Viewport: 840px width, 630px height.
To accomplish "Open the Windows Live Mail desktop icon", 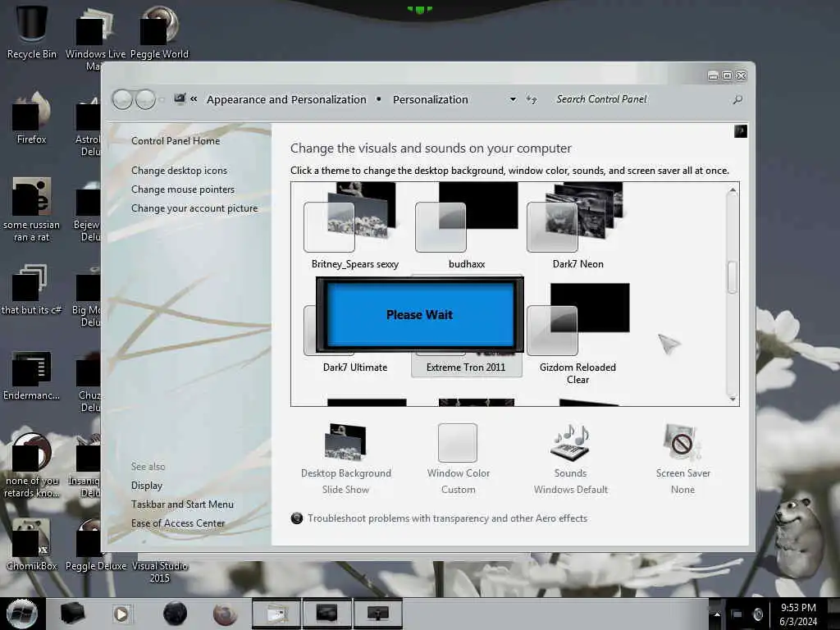I will click(95, 38).
